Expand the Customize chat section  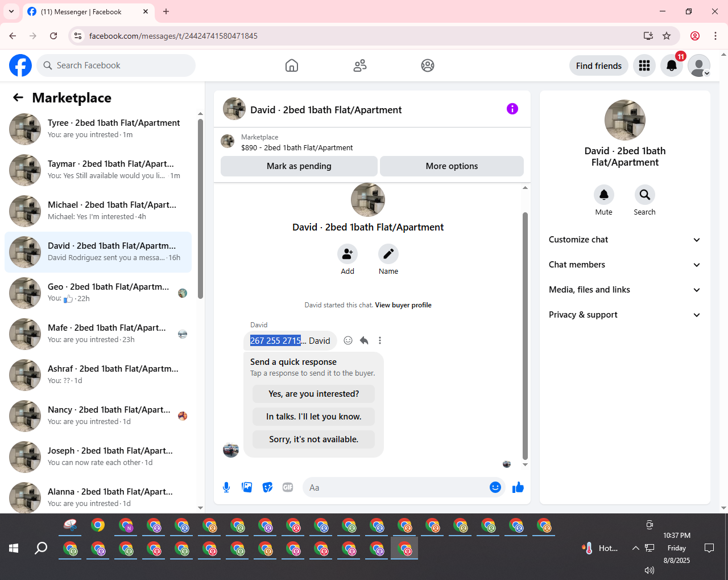tap(625, 240)
